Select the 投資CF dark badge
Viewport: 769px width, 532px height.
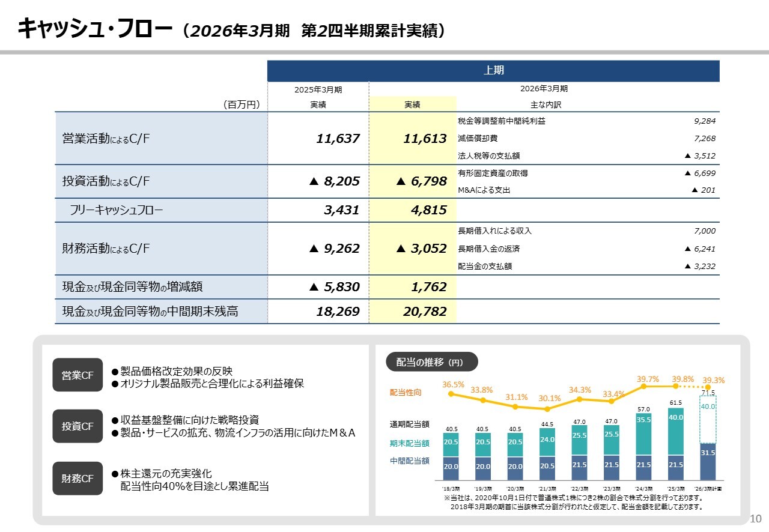(78, 426)
